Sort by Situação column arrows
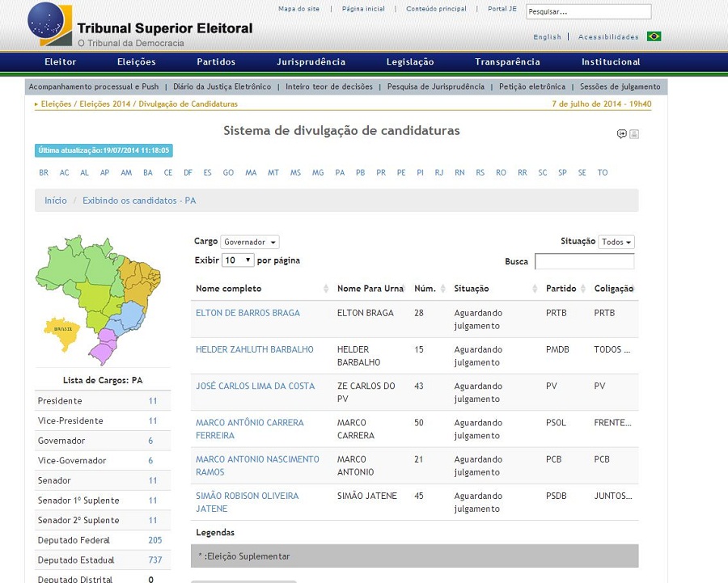Screen dimensions: 728x583 (535, 289)
